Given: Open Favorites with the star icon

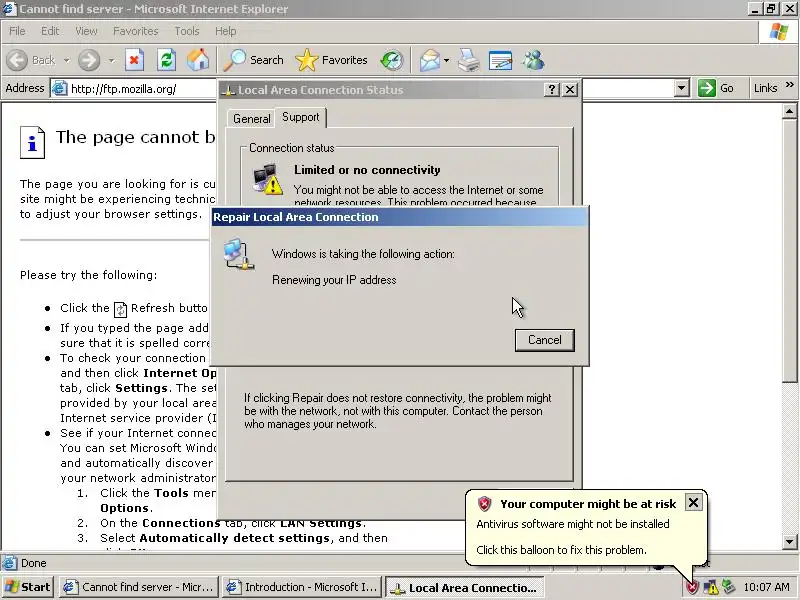Looking at the screenshot, I should (306, 60).
